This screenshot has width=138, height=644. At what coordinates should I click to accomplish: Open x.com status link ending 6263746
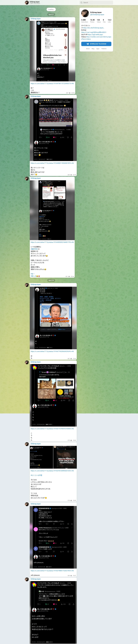[x=52, y=571]
